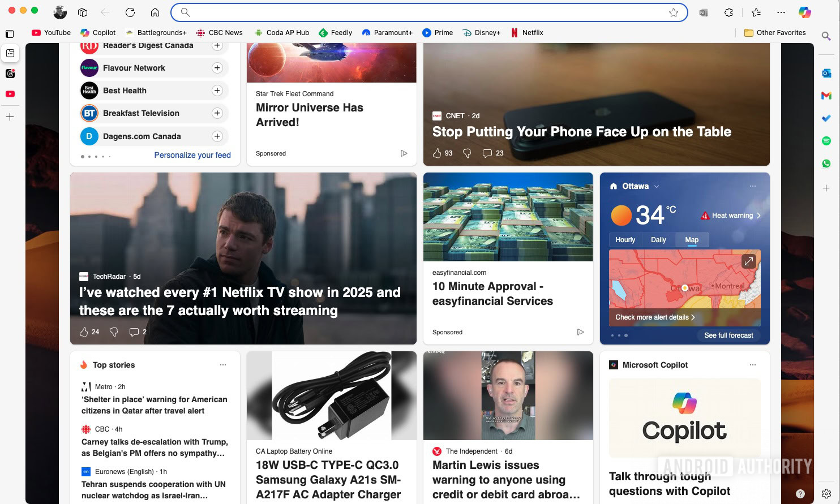
Task: Open Spotify in the right sidebar
Action: (826, 141)
